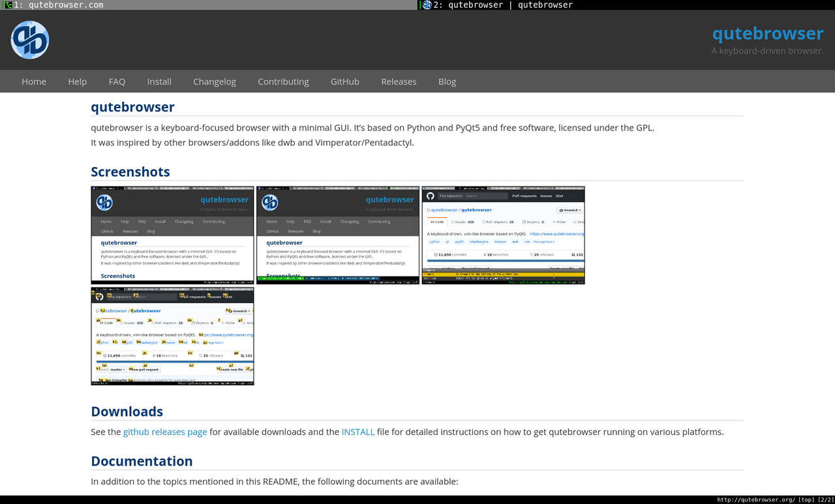This screenshot has height=504, width=835.
Task: Open first screenshot thumbnail of qutebrowser homepage
Action: tap(172, 235)
